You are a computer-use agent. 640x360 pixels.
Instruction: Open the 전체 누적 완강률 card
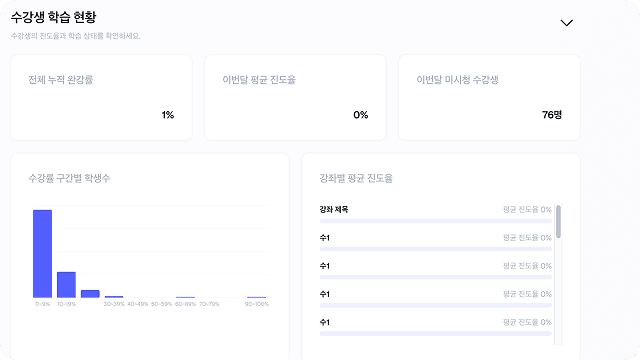click(x=101, y=98)
